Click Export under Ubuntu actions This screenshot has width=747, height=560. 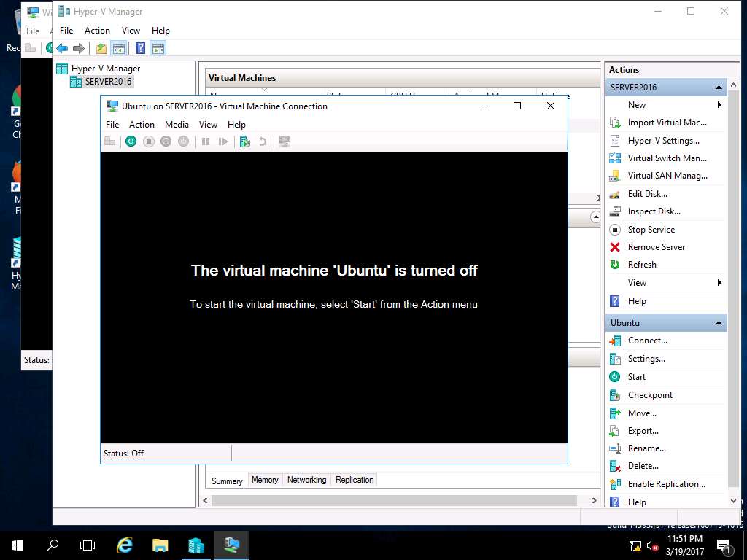point(643,430)
